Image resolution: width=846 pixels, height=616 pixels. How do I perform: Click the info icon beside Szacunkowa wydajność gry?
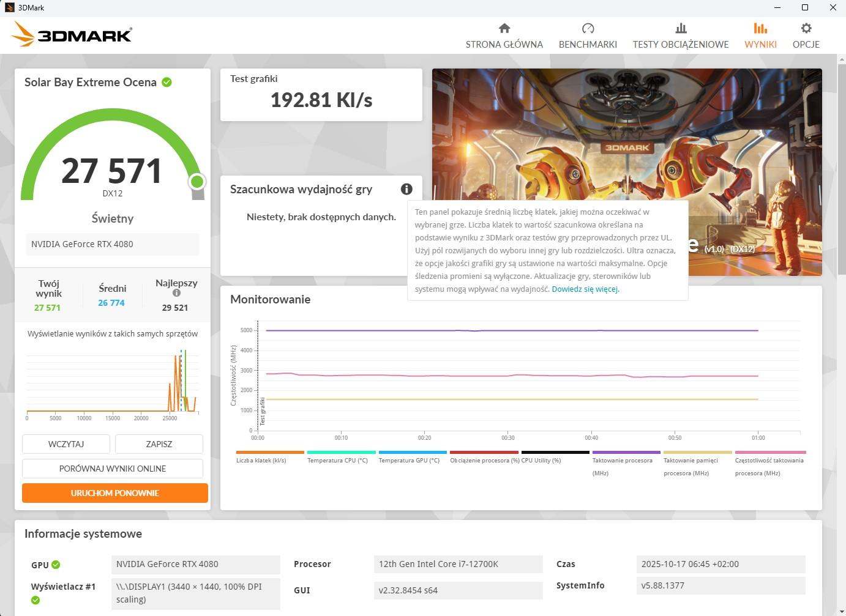[406, 189]
